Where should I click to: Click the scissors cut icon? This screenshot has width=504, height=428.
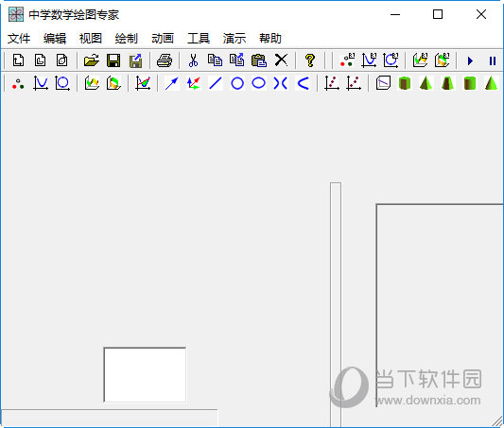pyautogui.click(x=193, y=60)
